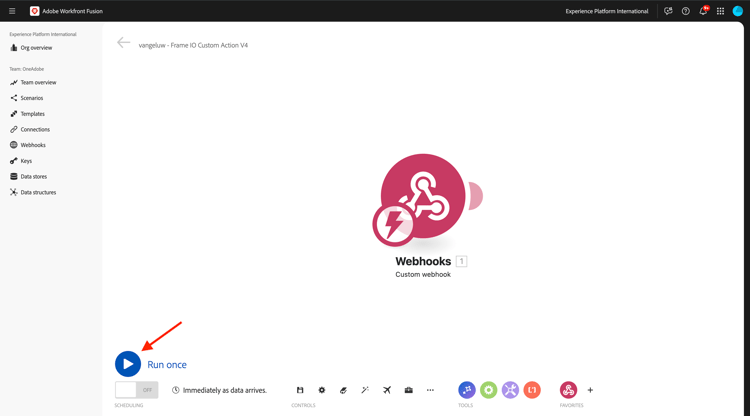Open the user profile avatar
Screen dimensions: 750x416
[x=738, y=11]
